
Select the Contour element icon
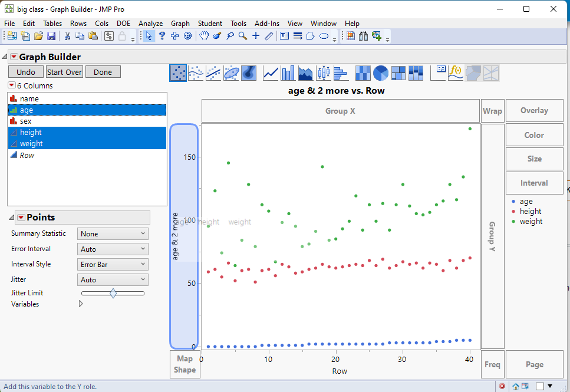click(249, 73)
